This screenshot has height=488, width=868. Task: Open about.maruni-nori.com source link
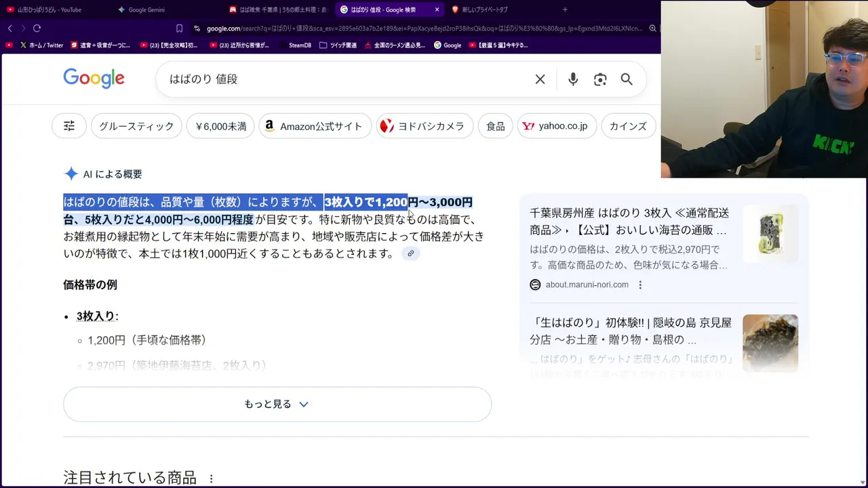coord(587,285)
